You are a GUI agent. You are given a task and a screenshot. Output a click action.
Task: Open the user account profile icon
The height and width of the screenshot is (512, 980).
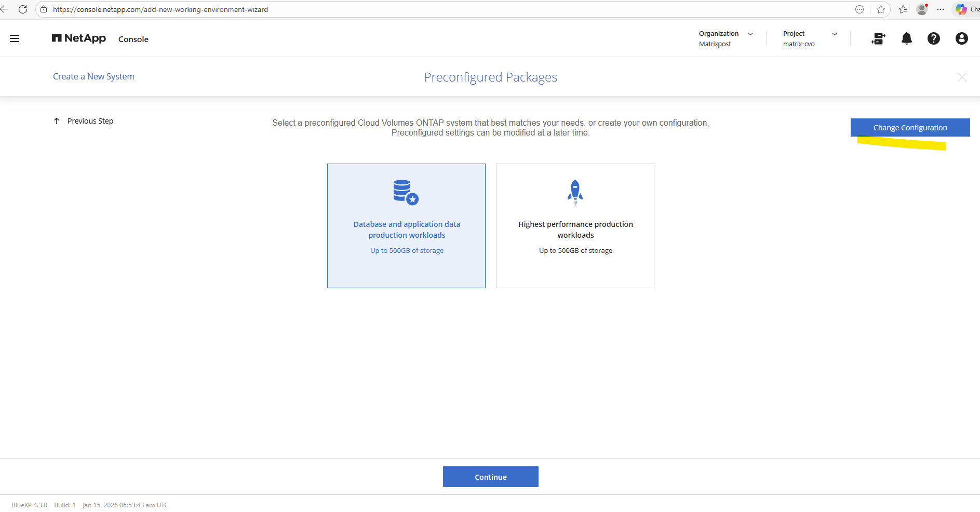(962, 38)
